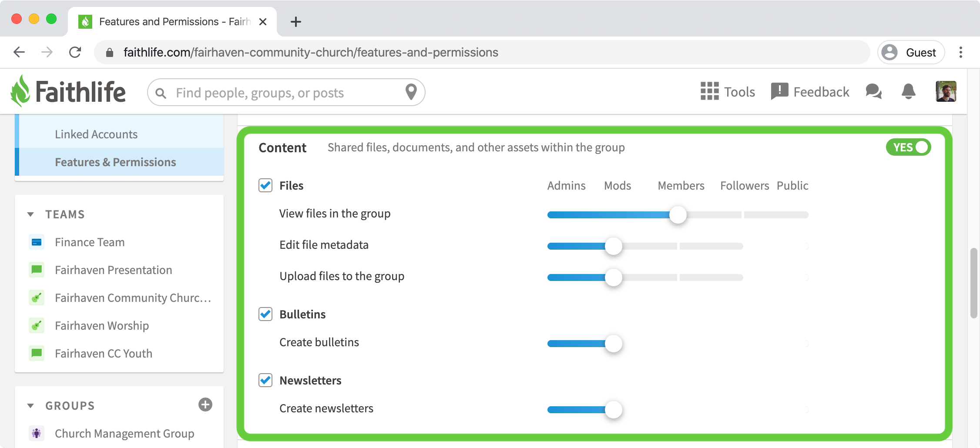980x448 pixels.
Task: Open Fairhaven Worship team
Action: (x=102, y=326)
